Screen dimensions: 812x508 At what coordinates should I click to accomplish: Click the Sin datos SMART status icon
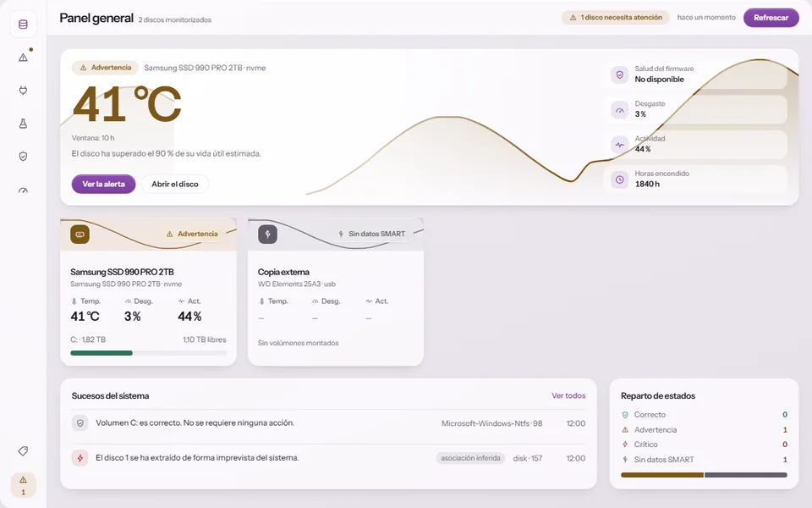[625, 459]
